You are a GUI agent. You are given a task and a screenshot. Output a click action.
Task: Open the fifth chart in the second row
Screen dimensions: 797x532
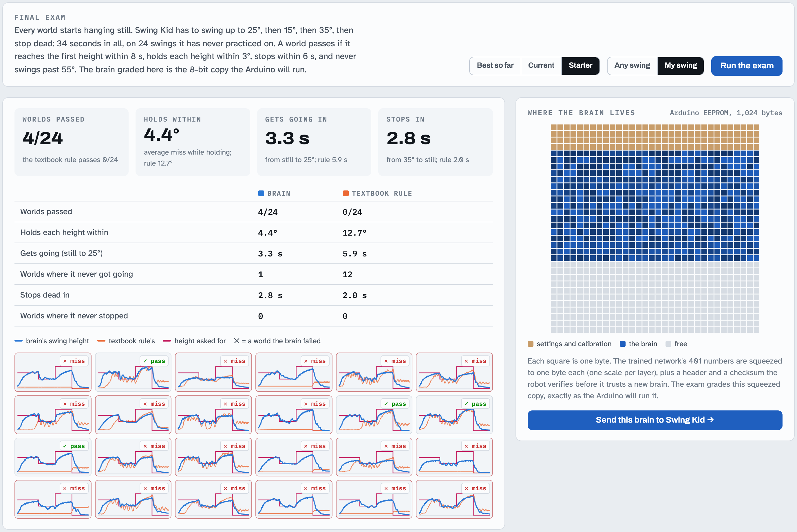coord(374,414)
